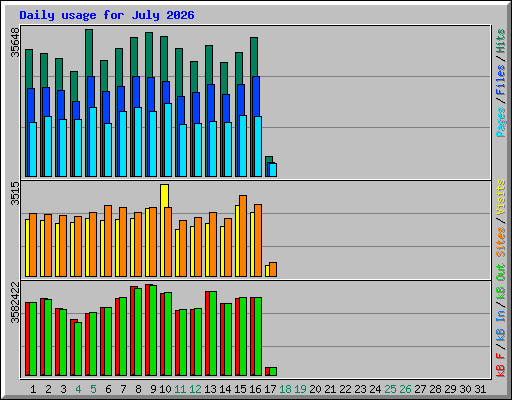Click green weekend day label 4

[x=78, y=389]
